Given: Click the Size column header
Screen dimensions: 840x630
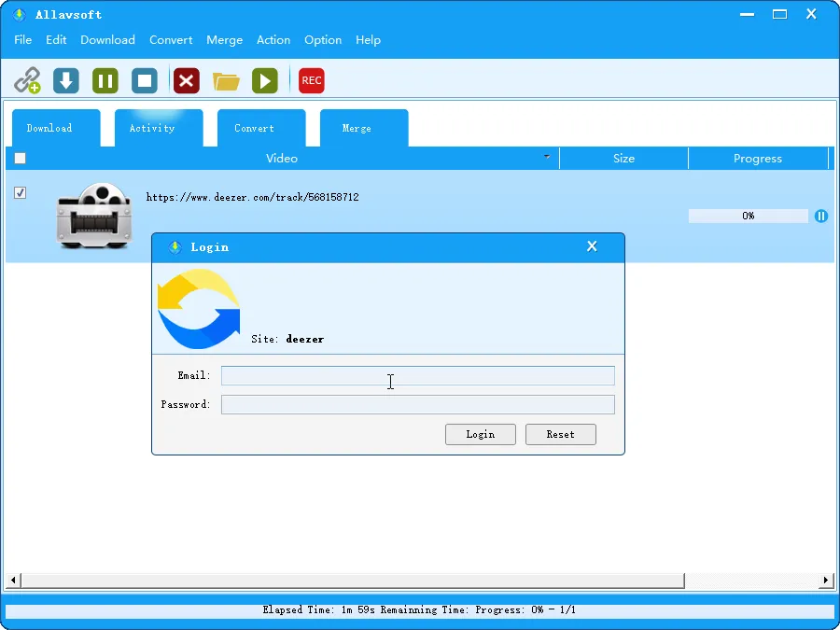Looking at the screenshot, I should point(623,159).
